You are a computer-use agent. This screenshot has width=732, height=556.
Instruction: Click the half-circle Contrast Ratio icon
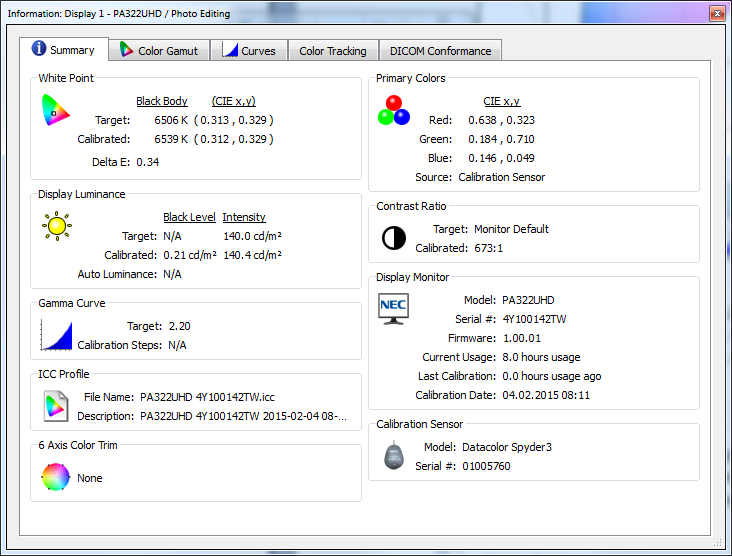[394, 238]
